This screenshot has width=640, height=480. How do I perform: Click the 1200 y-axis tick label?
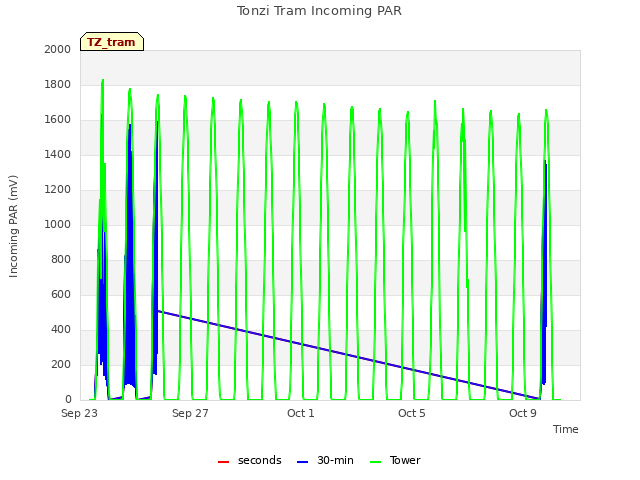[58, 189]
